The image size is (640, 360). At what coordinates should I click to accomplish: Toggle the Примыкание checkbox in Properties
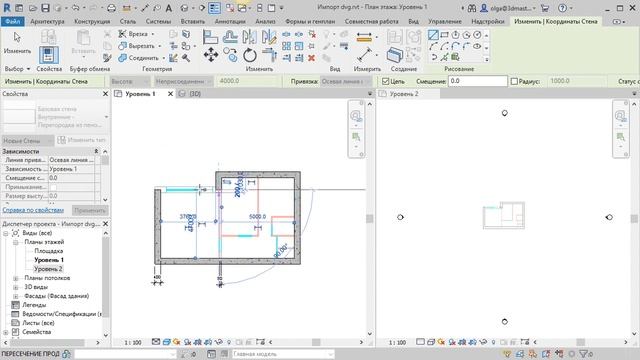(x=53, y=187)
